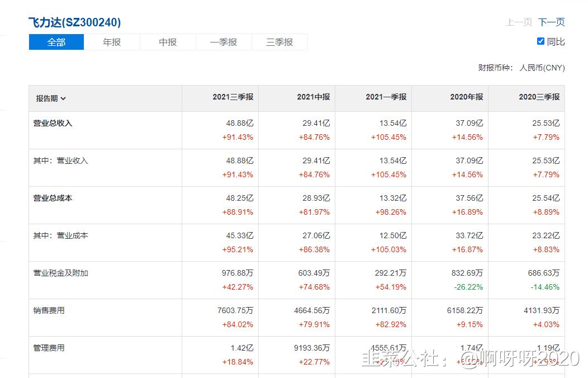
Task: Expand the 报告期 dropdown
Action: (x=51, y=98)
